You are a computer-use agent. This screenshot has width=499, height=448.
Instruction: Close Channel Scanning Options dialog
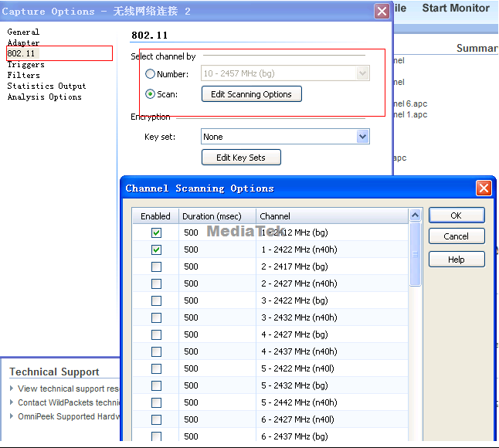(484, 188)
